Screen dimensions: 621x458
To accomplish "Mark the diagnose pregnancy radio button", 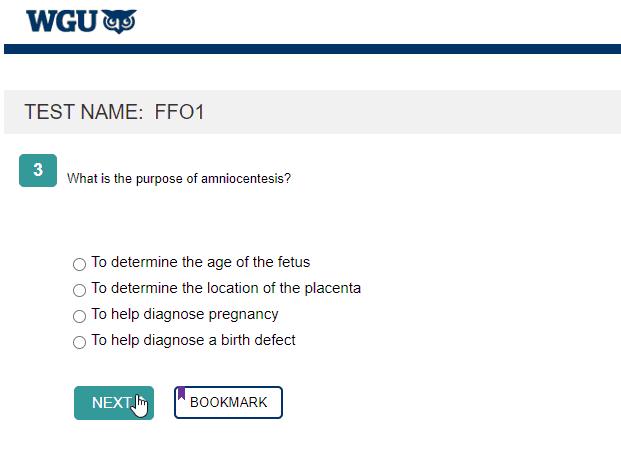I will [79, 316].
